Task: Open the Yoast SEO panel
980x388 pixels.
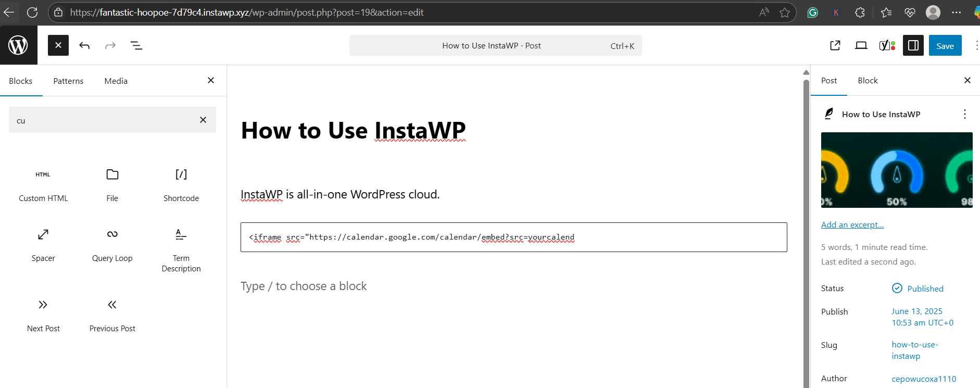Action: tap(887, 45)
